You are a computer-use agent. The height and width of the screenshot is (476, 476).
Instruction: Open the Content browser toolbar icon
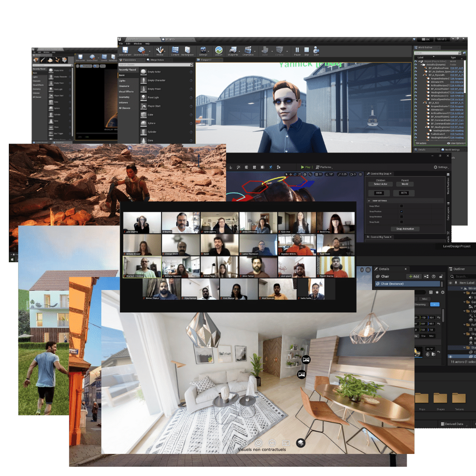pos(175,51)
